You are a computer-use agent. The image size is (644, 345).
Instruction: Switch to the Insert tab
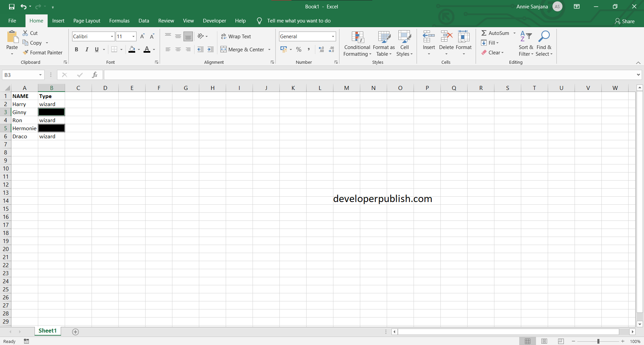coord(58,21)
